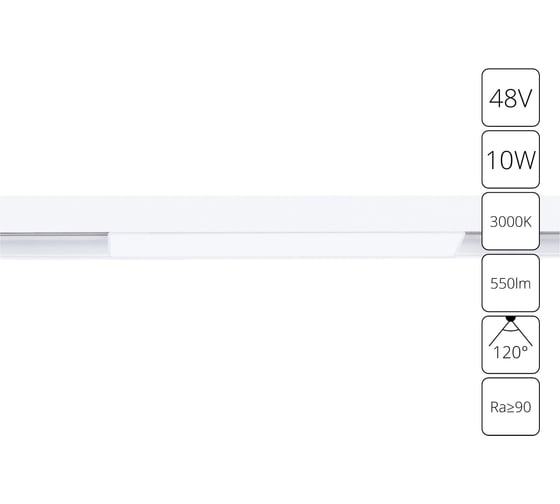Click the arc mark in the beam angle icon
The width and height of the screenshot is (560, 504).
click(x=511, y=330)
